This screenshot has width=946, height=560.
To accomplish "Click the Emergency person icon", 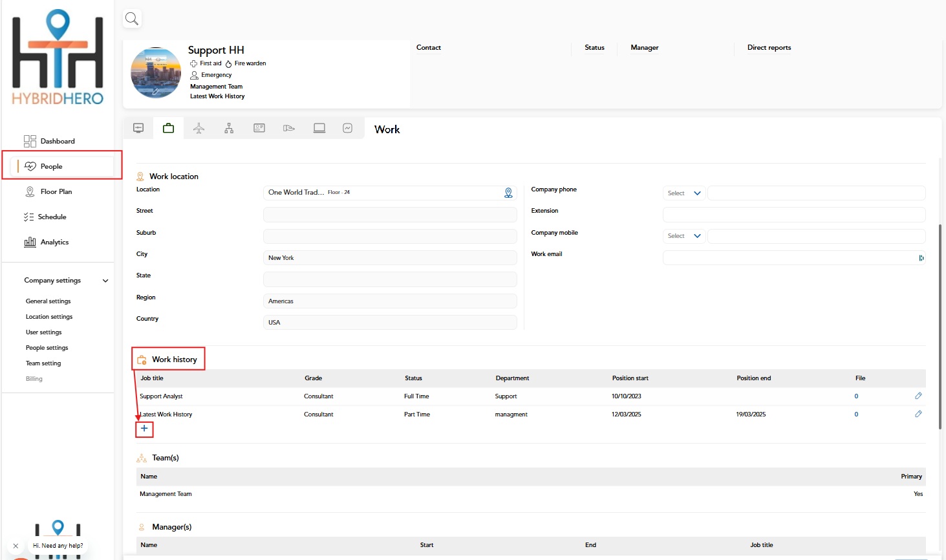I will [x=194, y=75].
